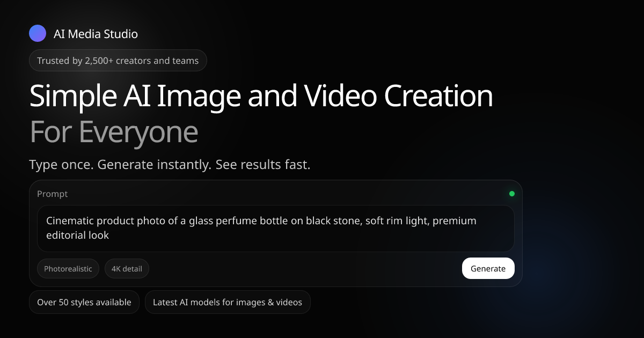Image resolution: width=644 pixels, height=338 pixels.
Task: Click the Prompt label above the text box
Action: pos(53,194)
